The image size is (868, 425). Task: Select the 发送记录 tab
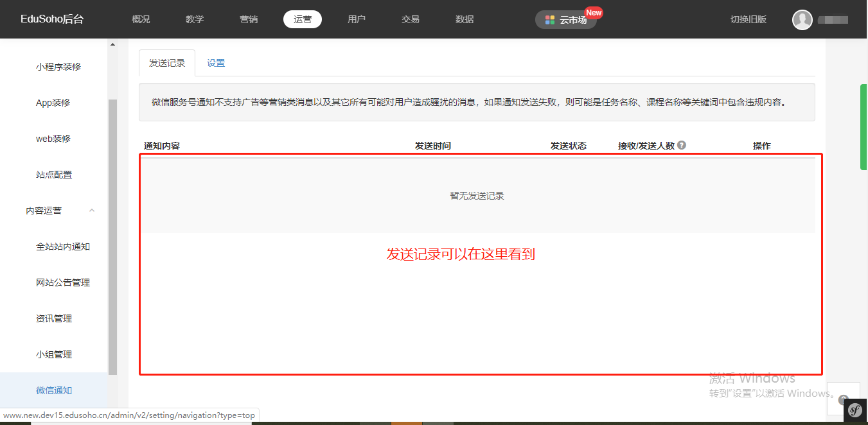point(167,63)
